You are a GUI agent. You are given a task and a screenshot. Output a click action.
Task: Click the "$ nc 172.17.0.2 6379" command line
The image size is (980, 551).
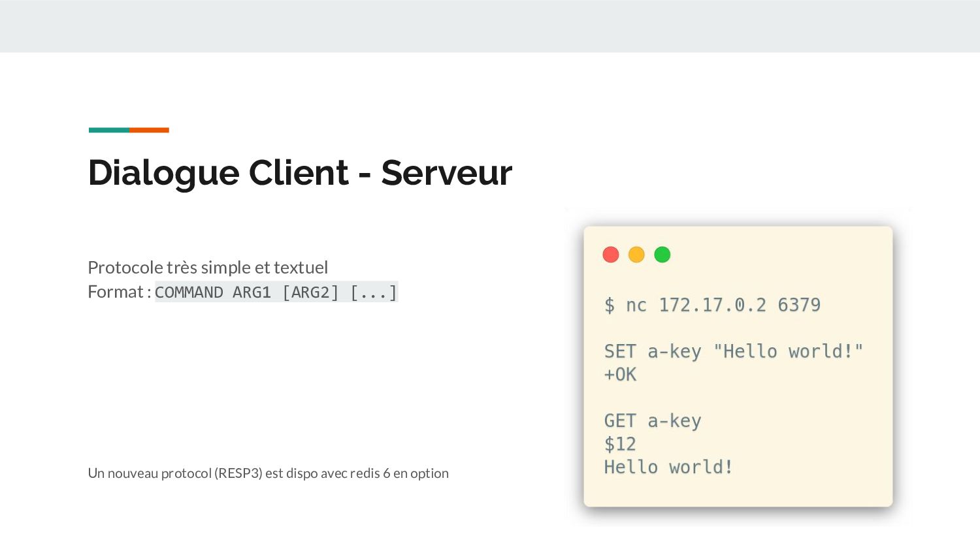click(x=712, y=305)
